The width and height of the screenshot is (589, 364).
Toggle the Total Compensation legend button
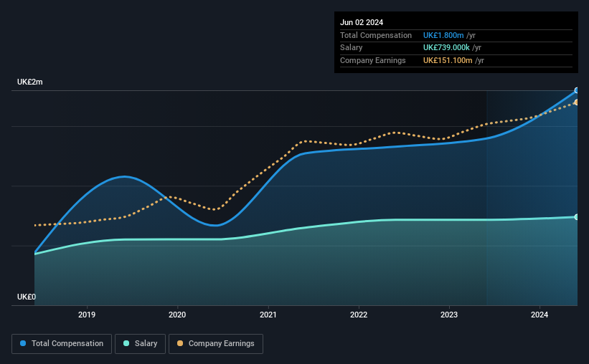pos(62,344)
